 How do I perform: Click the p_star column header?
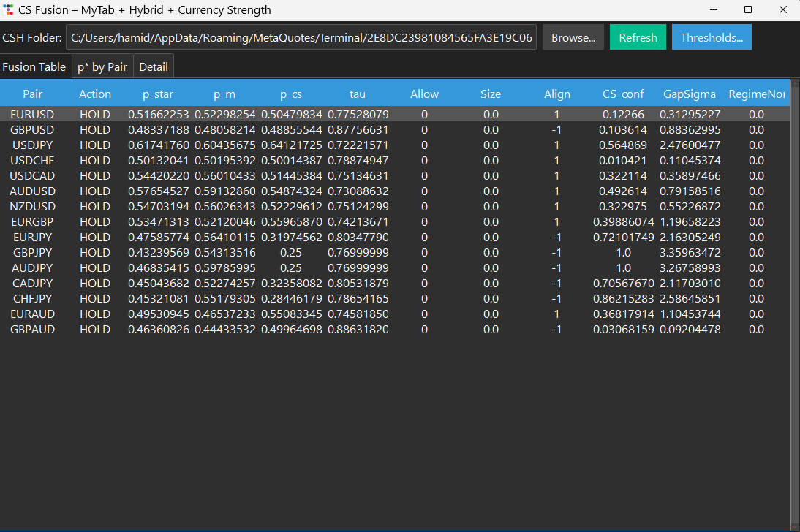[158, 94]
